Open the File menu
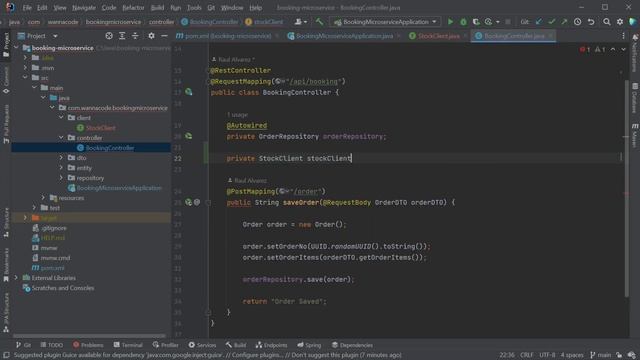 coord(27,8)
